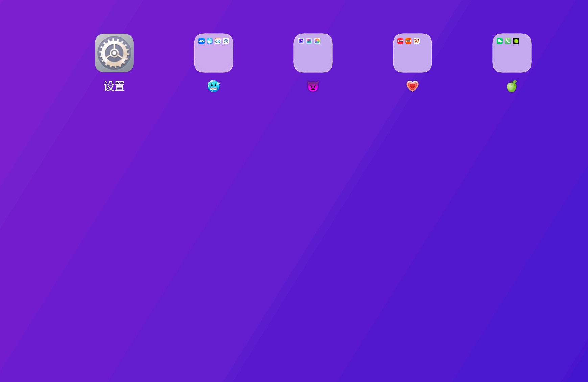
Task: Open the weather cloud app icon
Action: 210,41
